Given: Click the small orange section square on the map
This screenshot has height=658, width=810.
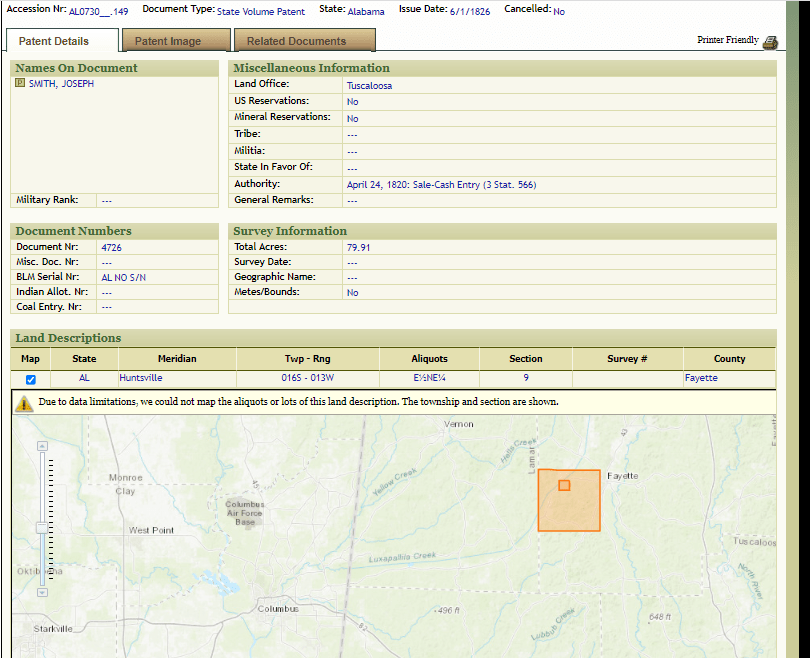Looking at the screenshot, I should (x=564, y=485).
